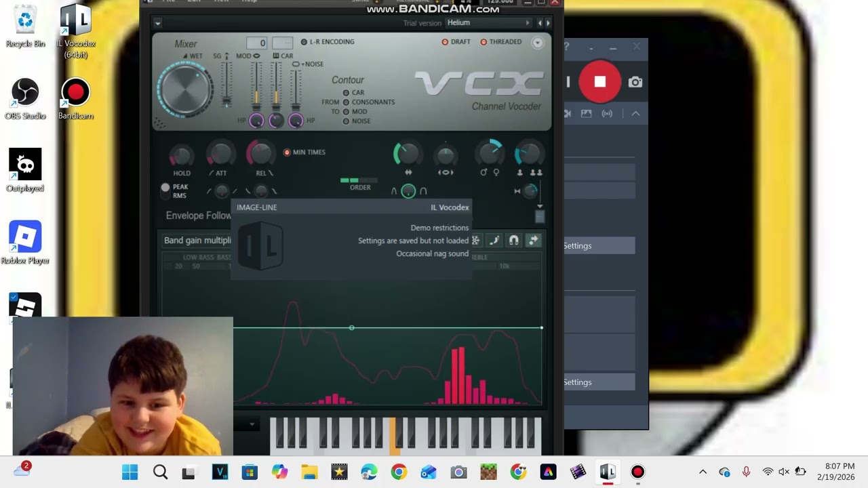This screenshot has width=868, height=488.
Task: Click small blue knob at right edge
Action: tap(531, 191)
